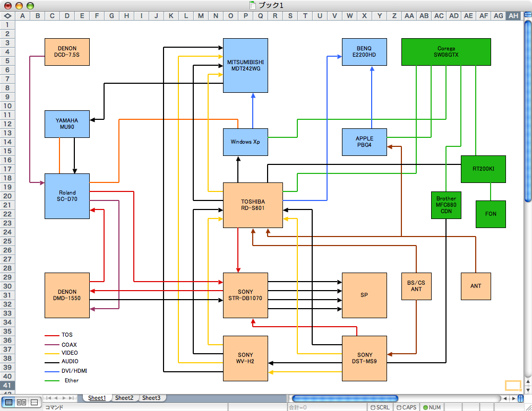The image size is (532, 411).
Task: Click the horizontal scrollbar thumb
Action: click(x=345, y=398)
